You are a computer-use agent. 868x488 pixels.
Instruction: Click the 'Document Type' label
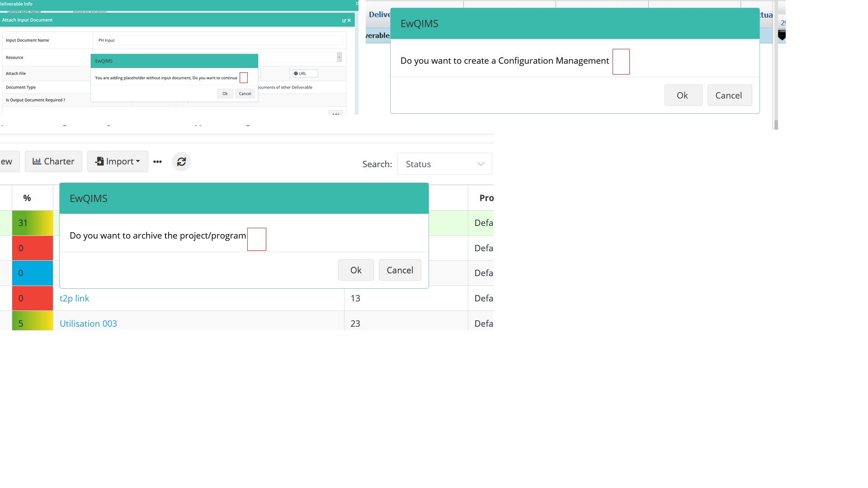pyautogui.click(x=21, y=87)
